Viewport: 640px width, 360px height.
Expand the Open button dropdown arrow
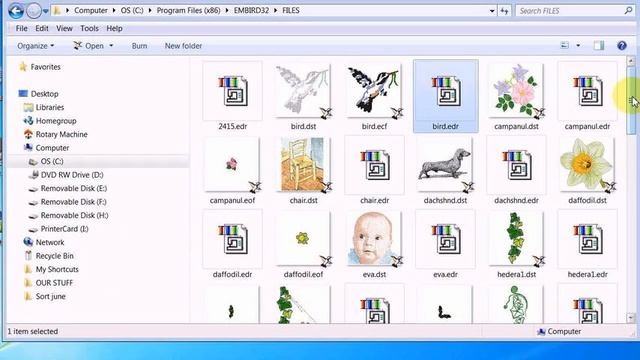(x=111, y=46)
